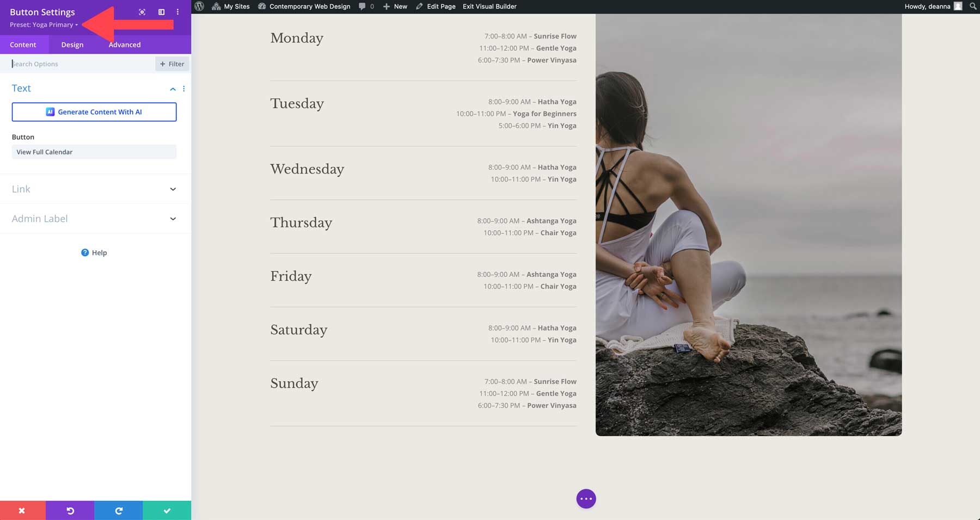Expand the settings modal to fullscreen

[x=142, y=11]
